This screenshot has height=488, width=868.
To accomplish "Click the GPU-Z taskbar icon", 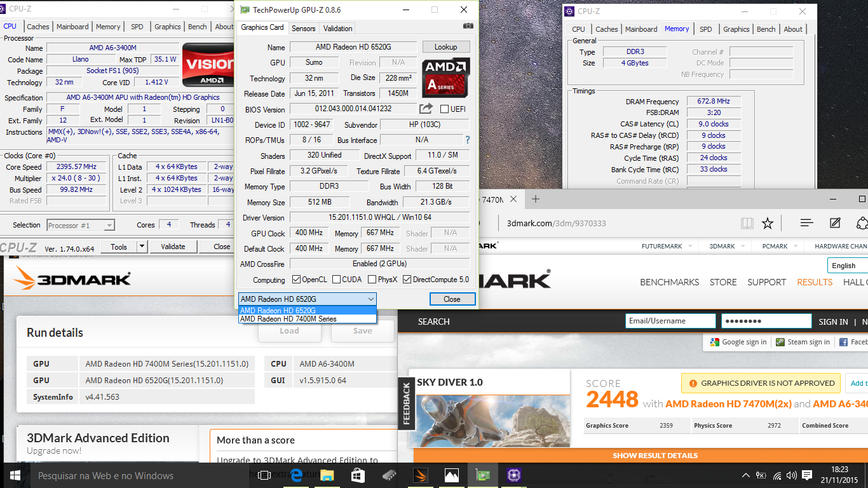I will (x=482, y=475).
